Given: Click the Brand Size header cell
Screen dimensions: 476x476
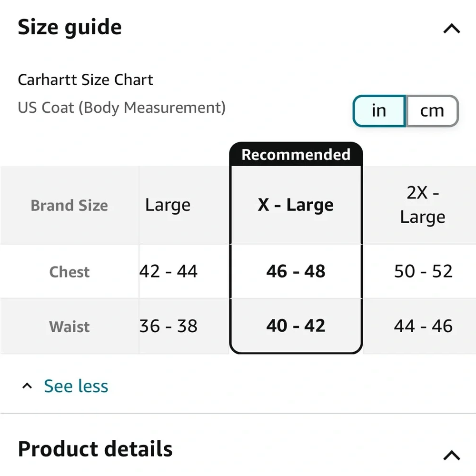Looking at the screenshot, I should click(x=69, y=205).
